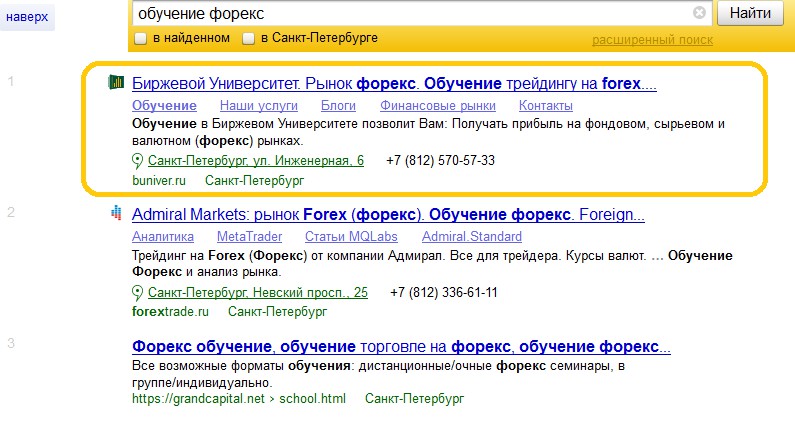Screen dimensions: 795x433
Task: Enable the 'в Санкт-Петербурге' checkbox
Action: coord(248,39)
